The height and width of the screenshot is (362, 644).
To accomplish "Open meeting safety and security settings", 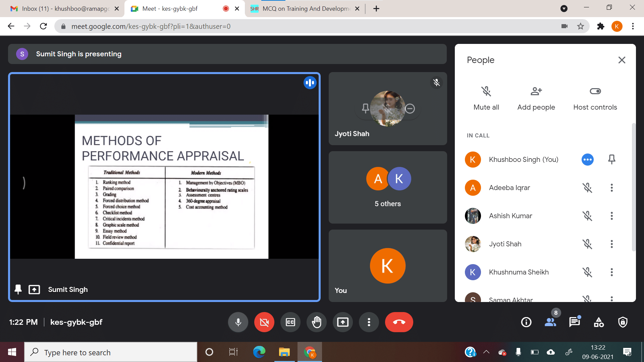I will [x=623, y=322].
